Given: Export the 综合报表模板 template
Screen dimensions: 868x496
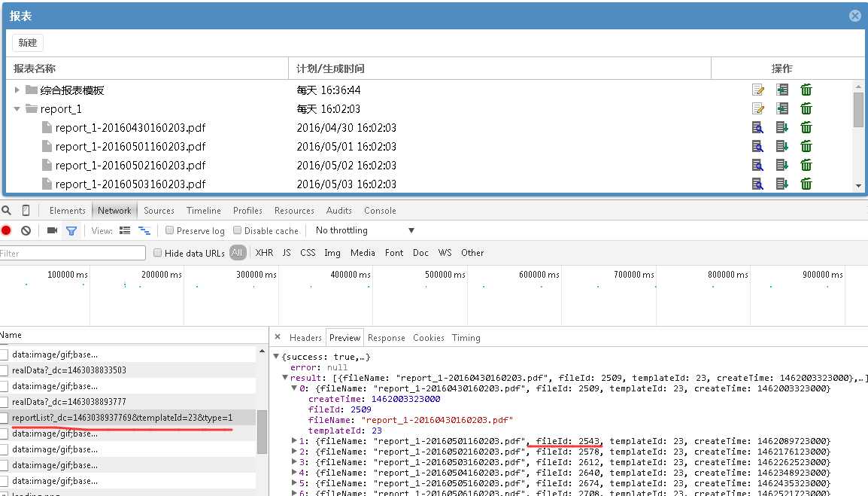Looking at the screenshot, I should point(782,90).
